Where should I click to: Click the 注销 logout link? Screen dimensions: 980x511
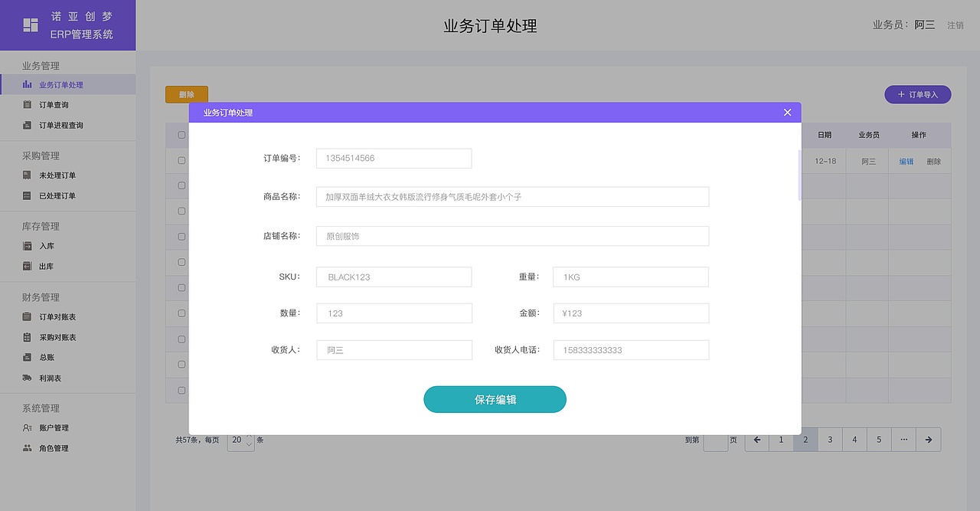coord(955,24)
